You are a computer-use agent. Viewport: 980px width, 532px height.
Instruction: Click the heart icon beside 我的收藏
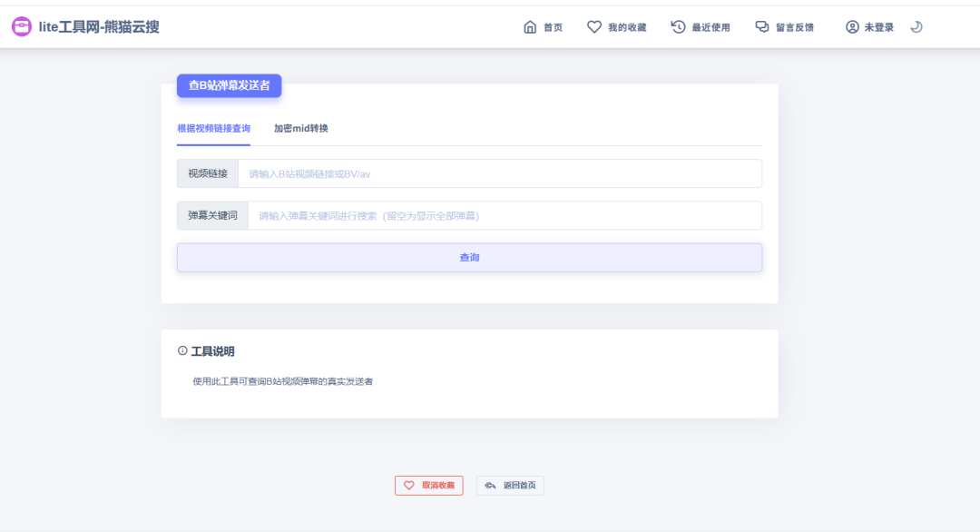point(594,27)
